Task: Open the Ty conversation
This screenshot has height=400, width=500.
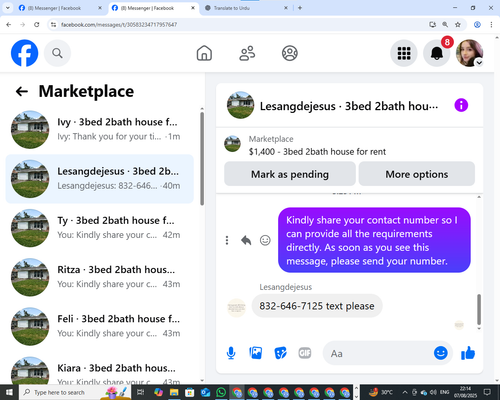Action: click(99, 228)
